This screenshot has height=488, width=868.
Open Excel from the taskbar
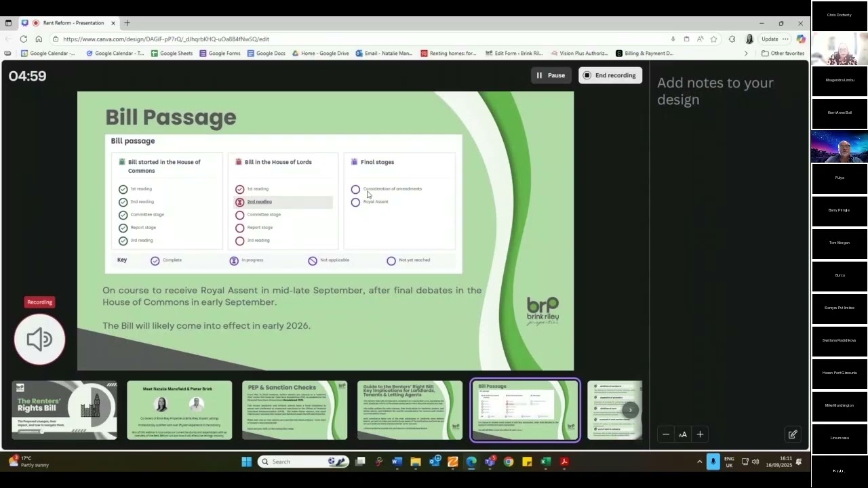click(545, 462)
